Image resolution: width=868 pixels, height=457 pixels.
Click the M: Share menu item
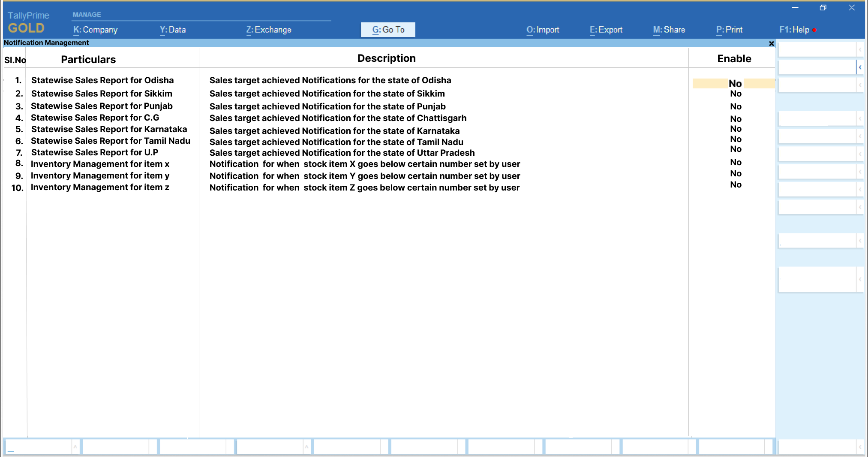[x=669, y=30]
